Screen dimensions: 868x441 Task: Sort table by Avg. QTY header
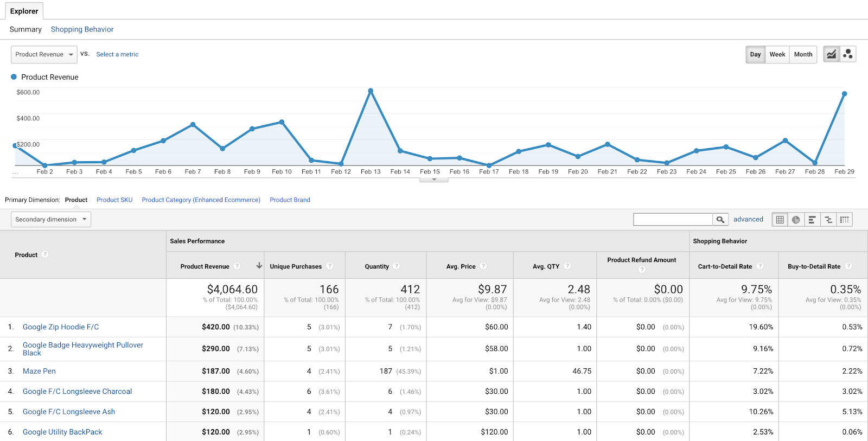click(x=546, y=266)
